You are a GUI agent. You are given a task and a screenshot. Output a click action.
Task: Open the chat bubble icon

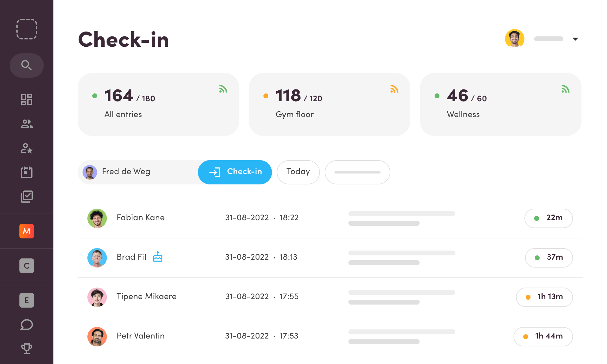click(x=27, y=325)
